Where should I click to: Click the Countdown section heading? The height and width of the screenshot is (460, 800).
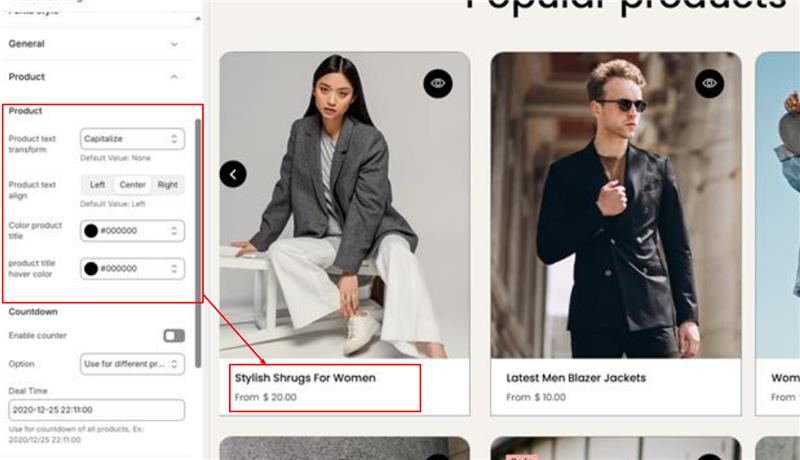(33, 312)
